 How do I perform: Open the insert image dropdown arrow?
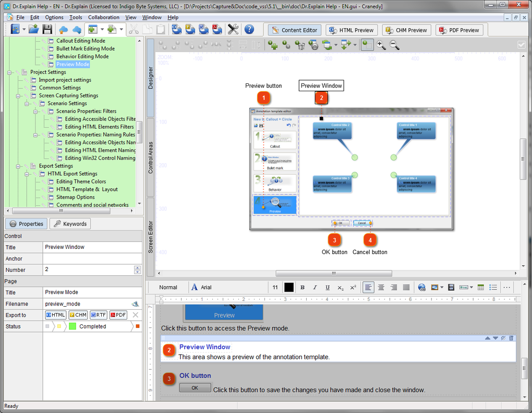click(442, 287)
